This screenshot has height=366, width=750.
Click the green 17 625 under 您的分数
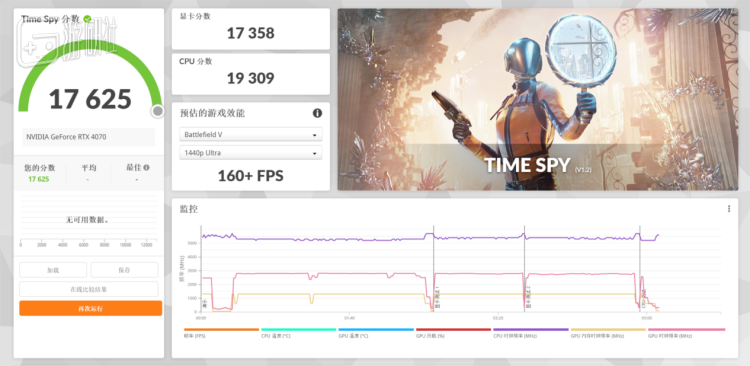(x=39, y=179)
